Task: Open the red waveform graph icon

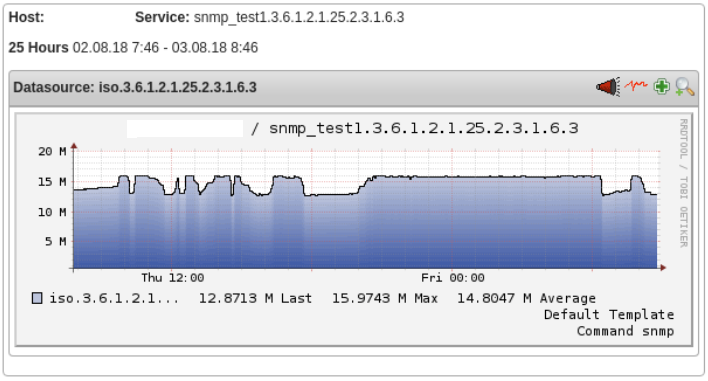Action: [x=636, y=85]
